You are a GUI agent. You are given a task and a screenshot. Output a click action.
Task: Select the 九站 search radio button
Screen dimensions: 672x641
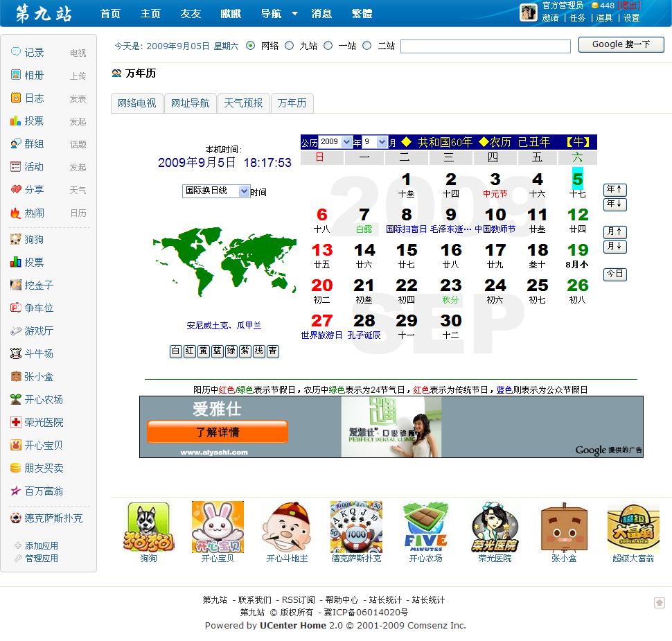pyautogui.click(x=290, y=46)
